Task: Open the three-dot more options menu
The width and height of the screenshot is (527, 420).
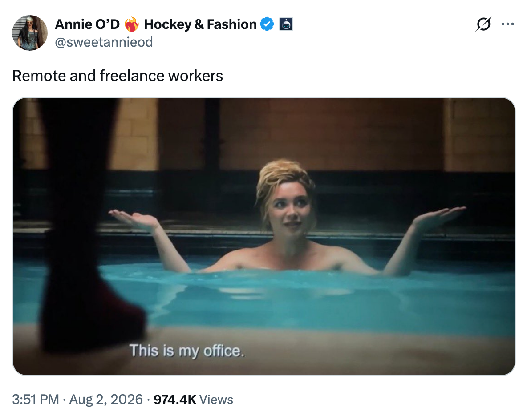Action: pos(507,24)
